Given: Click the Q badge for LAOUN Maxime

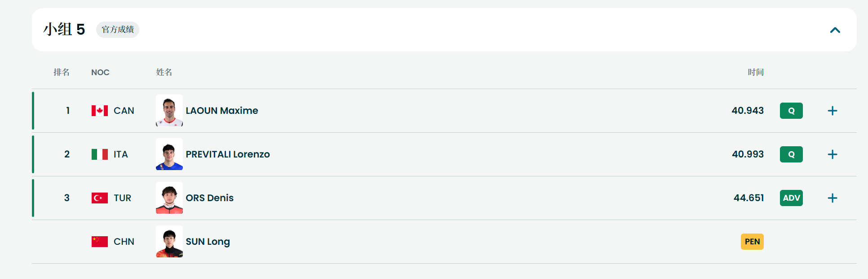Looking at the screenshot, I should click(x=791, y=111).
